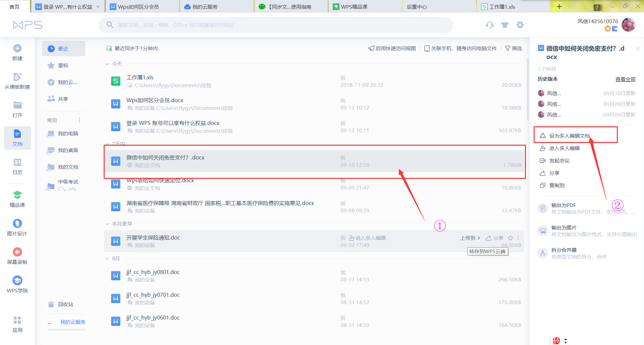Click 分享 in the details panel
The height and width of the screenshot is (345, 644).
pos(549,173)
